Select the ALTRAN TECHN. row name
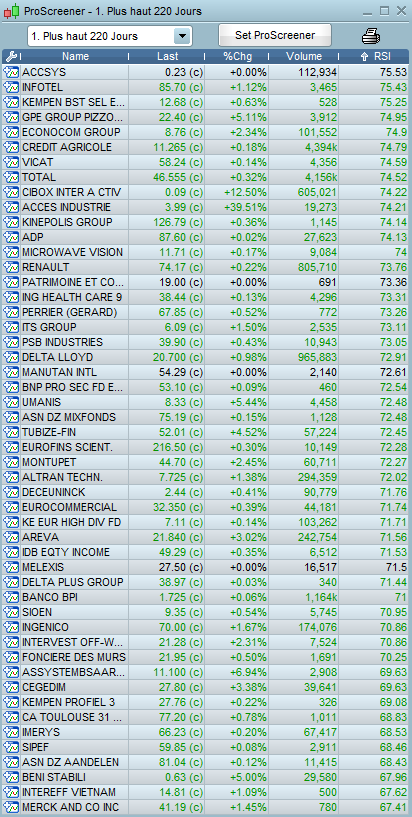Image resolution: width=412 pixels, height=817 pixels. tap(63, 477)
